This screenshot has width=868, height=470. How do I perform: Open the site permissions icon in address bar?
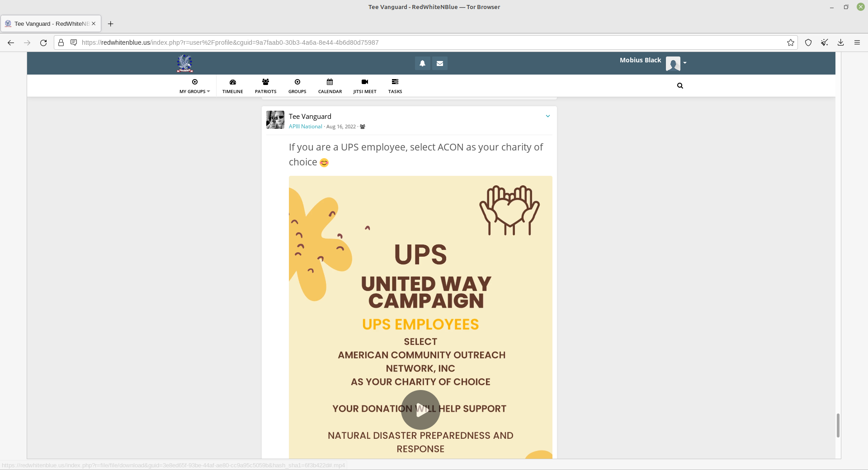coord(74,42)
